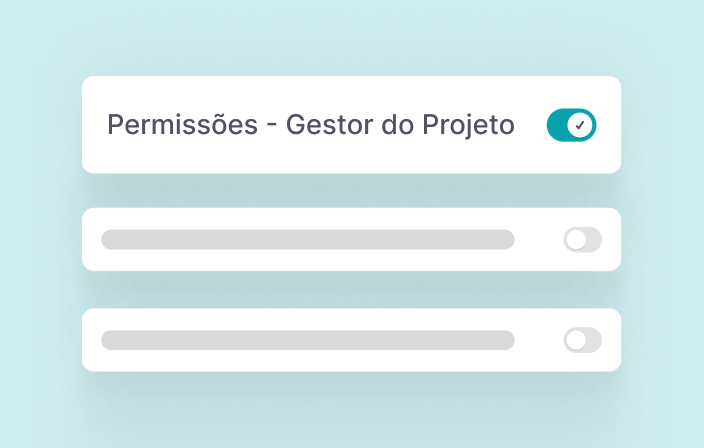
Task: Click the white knob of the middle toggle
Action: click(575, 239)
